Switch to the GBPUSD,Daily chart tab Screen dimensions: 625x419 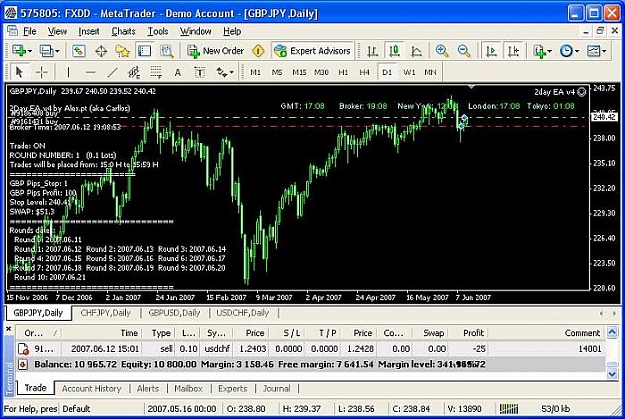[174, 313]
